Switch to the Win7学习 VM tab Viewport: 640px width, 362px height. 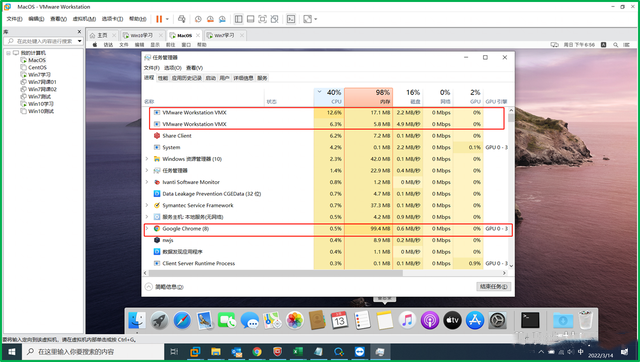[x=224, y=35]
